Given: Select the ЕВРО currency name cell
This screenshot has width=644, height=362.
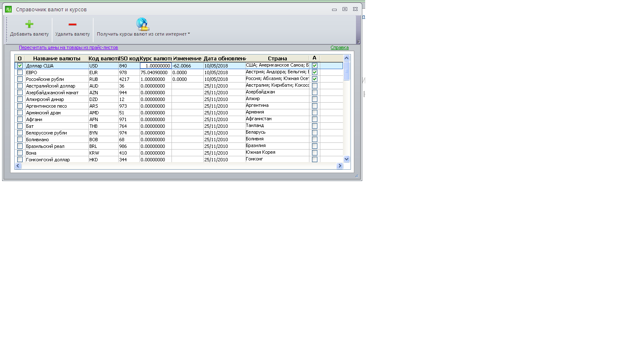Looking at the screenshot, I should click(57, 72).
